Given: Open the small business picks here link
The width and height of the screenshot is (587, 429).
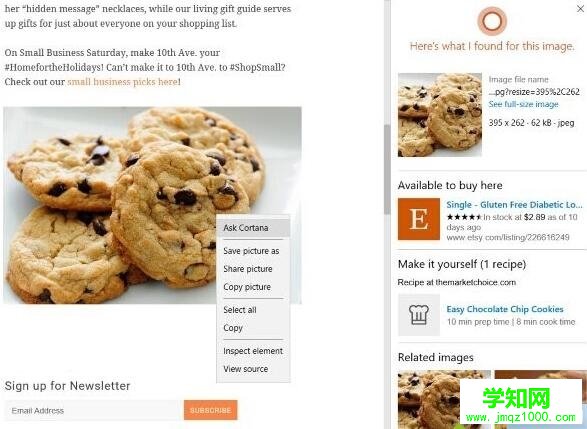Looking at the screenshot, I should click(123, 82).
